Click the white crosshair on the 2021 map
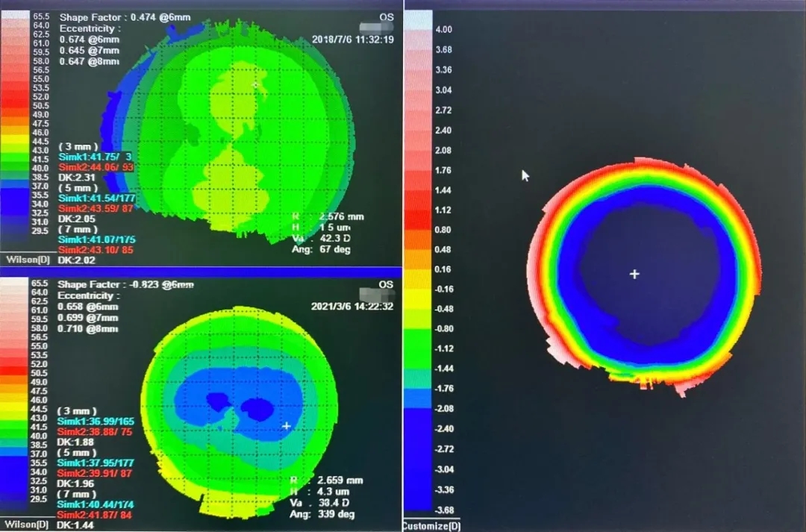This screenshot has height=532, width=806. (x=287, y=425)
